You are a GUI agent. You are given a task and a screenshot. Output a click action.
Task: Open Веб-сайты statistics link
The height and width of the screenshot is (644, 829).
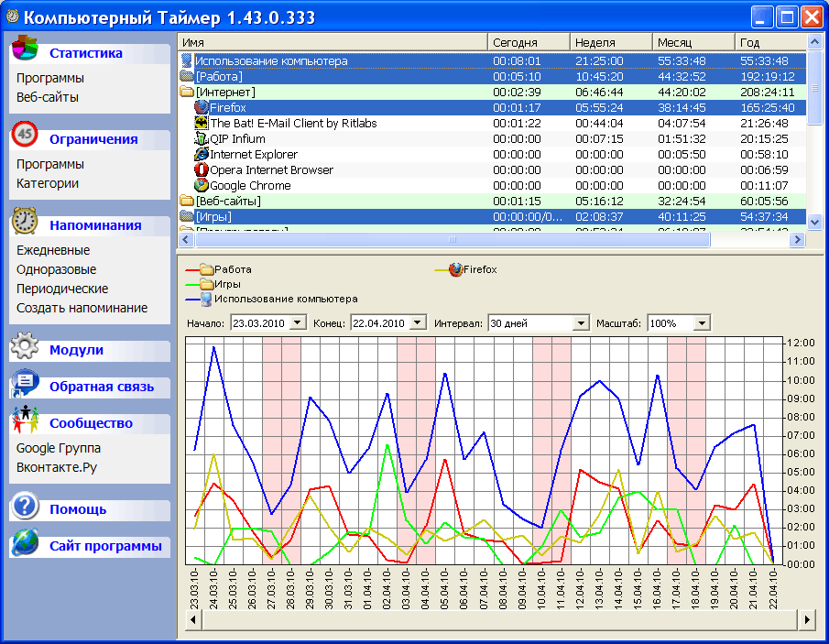coord(48,97)
